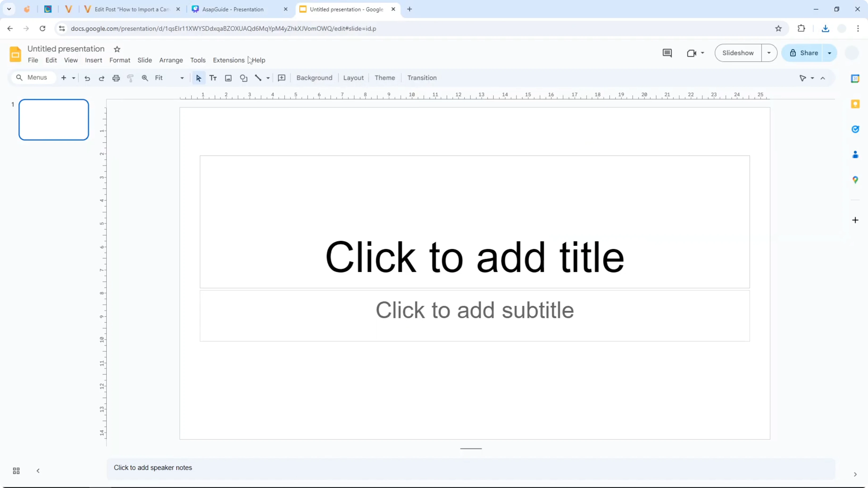
Task: Select the Line tool
Action: (258, 78)
